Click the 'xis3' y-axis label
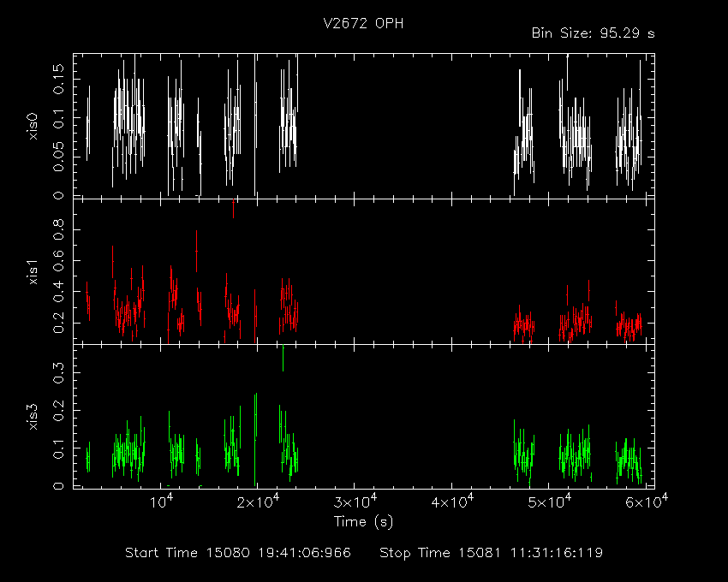The height and width of the screenshot is (582, 728). pos(33,417)
